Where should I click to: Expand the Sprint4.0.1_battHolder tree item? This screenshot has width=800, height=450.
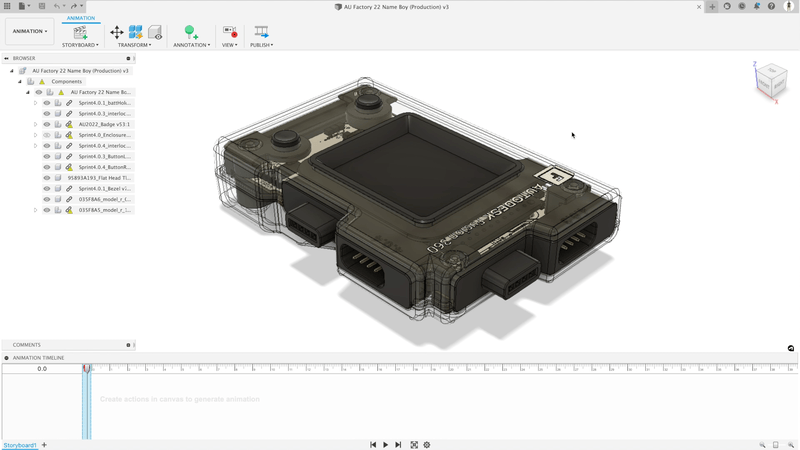pyautogui.click(x=35, y=103)
